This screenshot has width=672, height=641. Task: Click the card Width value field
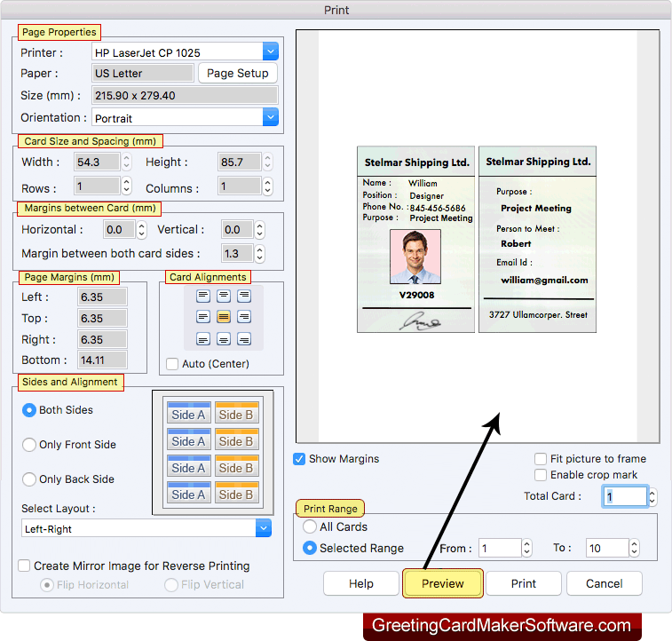pos(97,162)
